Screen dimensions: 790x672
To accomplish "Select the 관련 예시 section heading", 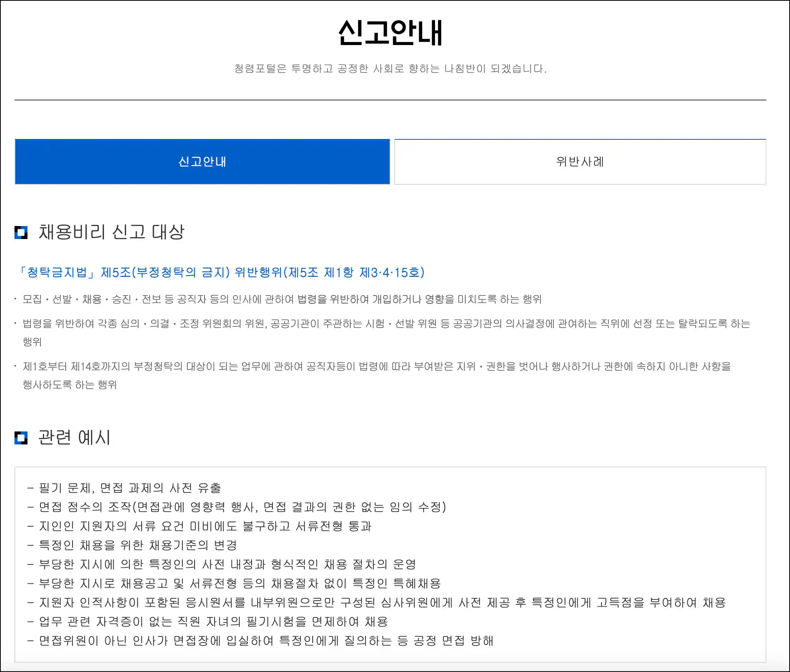I will click(x=74, y=438).
